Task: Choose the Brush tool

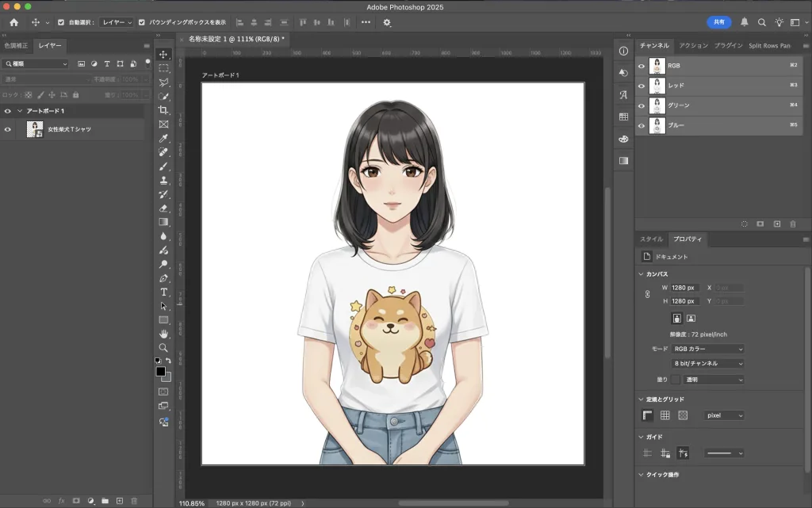Action: click(x=163, y=166)
